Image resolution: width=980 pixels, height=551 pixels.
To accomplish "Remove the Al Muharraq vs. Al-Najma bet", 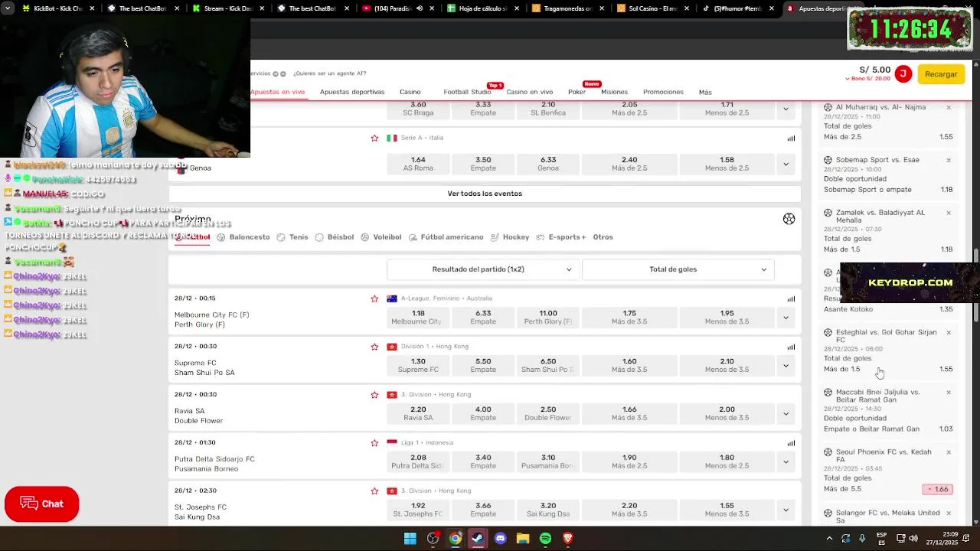I will point(949,107).
